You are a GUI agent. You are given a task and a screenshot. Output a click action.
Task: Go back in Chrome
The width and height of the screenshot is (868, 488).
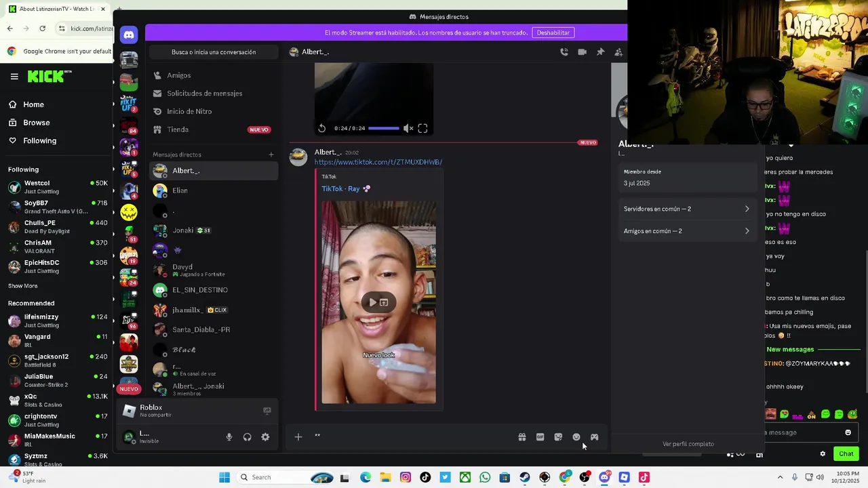(x=9, y=28)
